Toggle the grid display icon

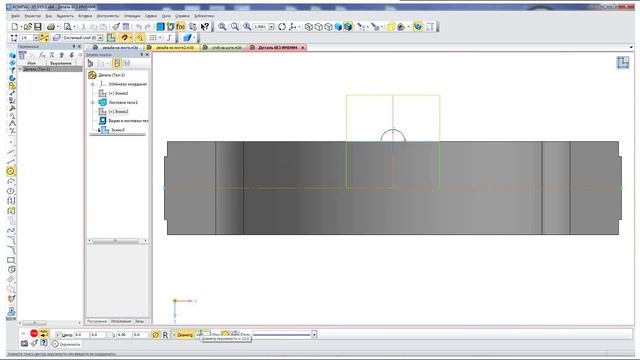[153, 38]
